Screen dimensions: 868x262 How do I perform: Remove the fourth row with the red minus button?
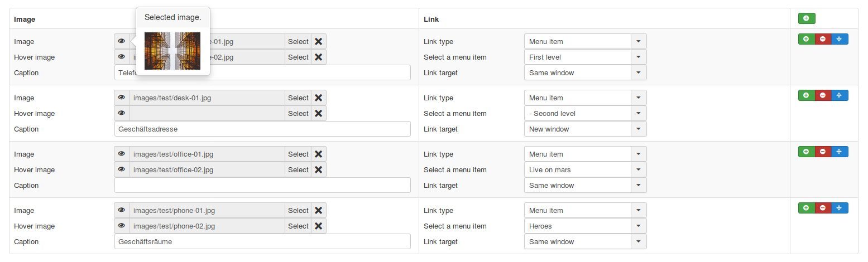click(823, 208)
